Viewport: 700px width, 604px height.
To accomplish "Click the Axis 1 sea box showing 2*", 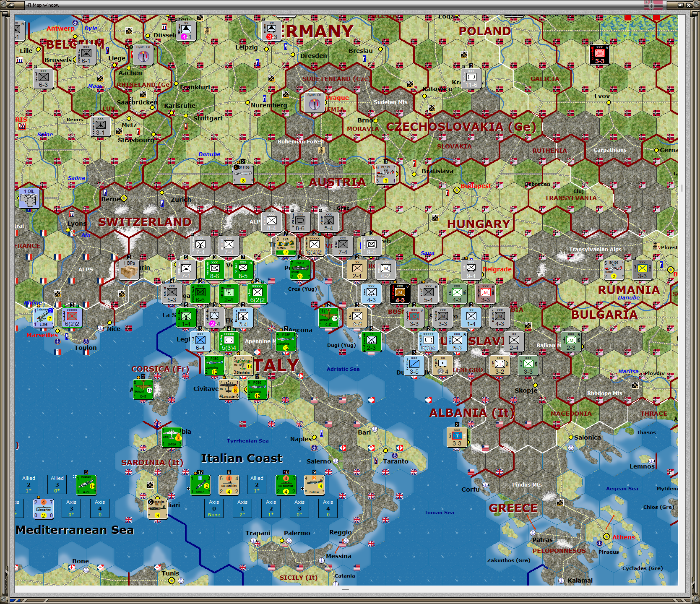I will 242,508.
